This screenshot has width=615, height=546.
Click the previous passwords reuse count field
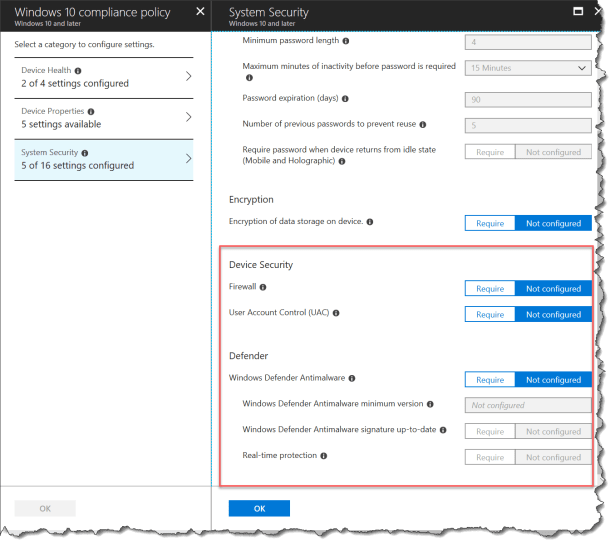(x=528, y=126)
